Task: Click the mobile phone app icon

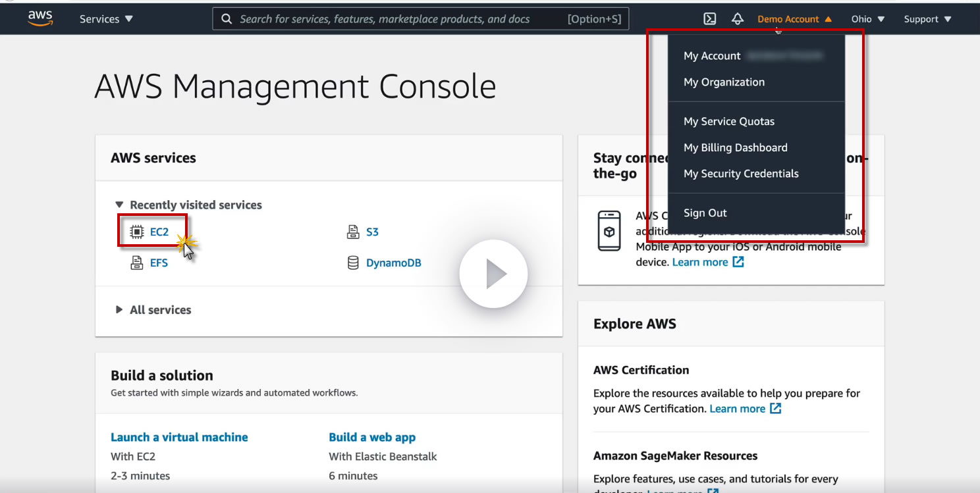Action: point(609,231)
